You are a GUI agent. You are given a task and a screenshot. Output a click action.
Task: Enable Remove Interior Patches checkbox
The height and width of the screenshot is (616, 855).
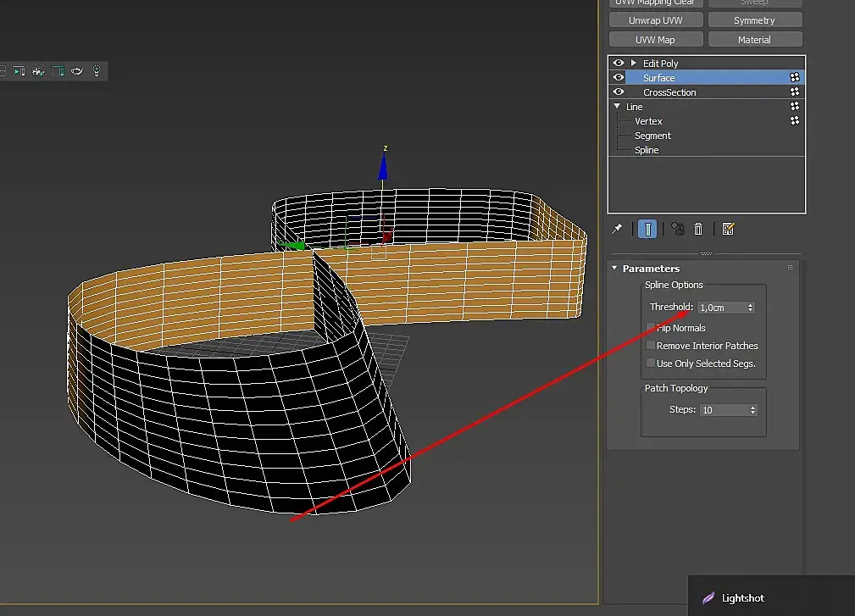(650, 346)
